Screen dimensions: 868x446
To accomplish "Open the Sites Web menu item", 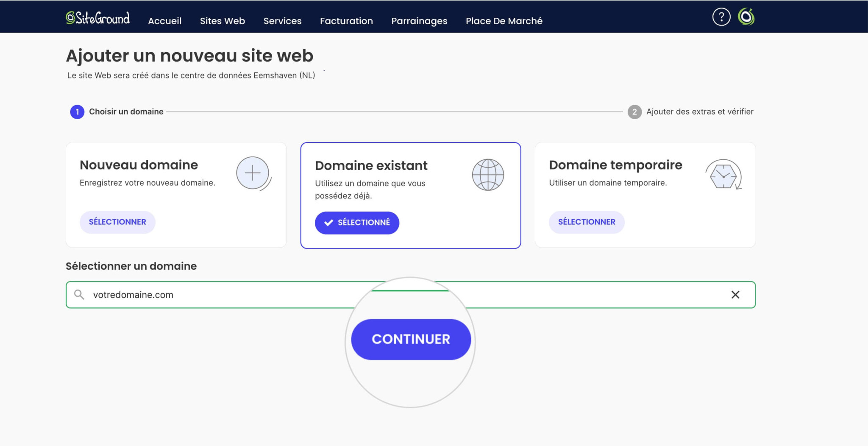I will tap(223, 21).
